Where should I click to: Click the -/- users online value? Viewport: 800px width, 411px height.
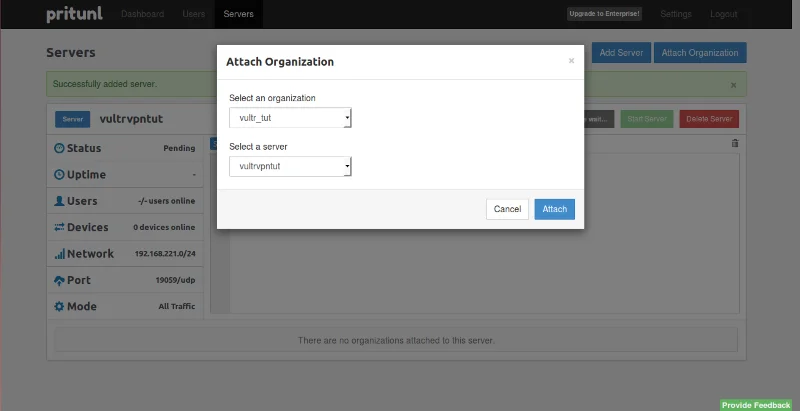tap(166, 201)
